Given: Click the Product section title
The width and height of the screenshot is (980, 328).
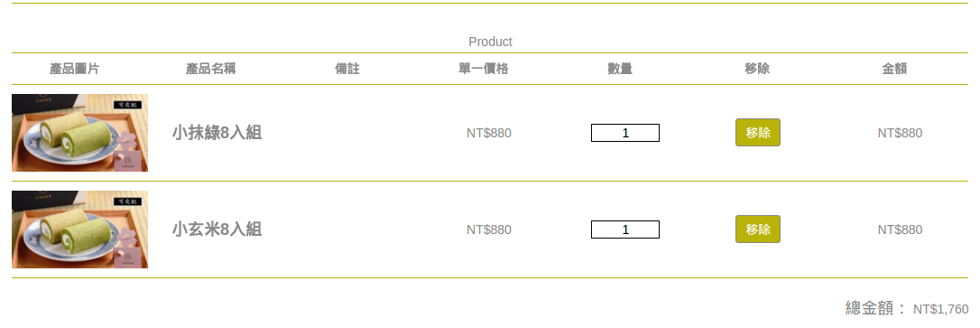Looking at the screenshot, I should pos(490,42).
